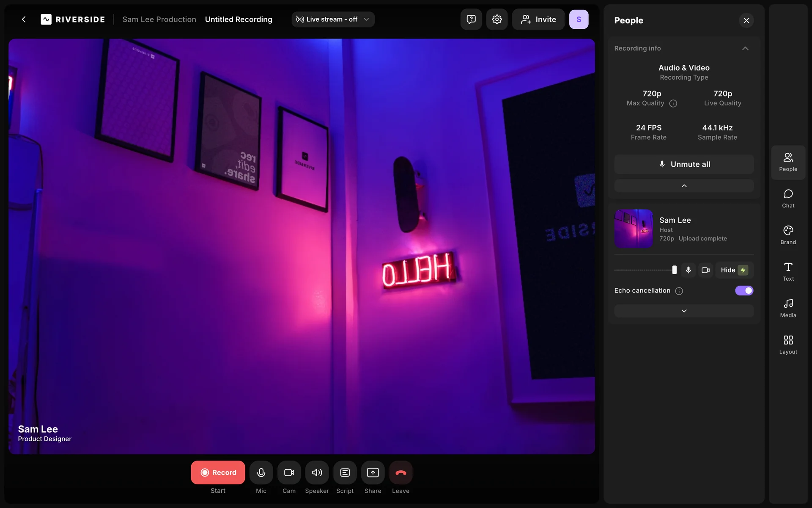Open Speaker settings in bottom bar
812x508 pixels.
[x=317, y=472]
